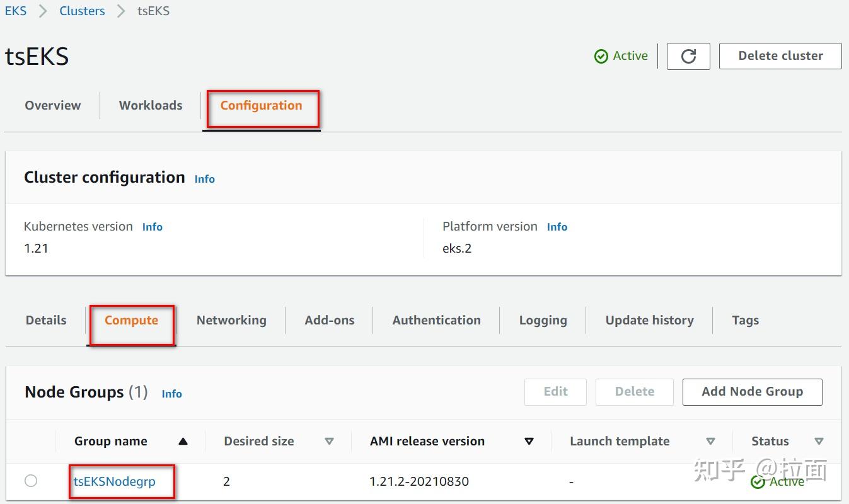Go to the Networking sub-tab

[x=231, y=321]
